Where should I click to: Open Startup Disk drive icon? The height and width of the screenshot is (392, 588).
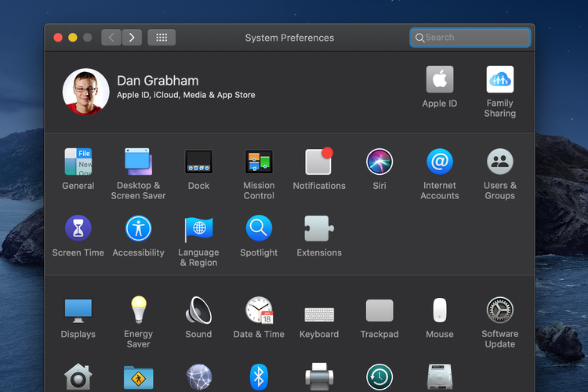click(x=440, y=377)
